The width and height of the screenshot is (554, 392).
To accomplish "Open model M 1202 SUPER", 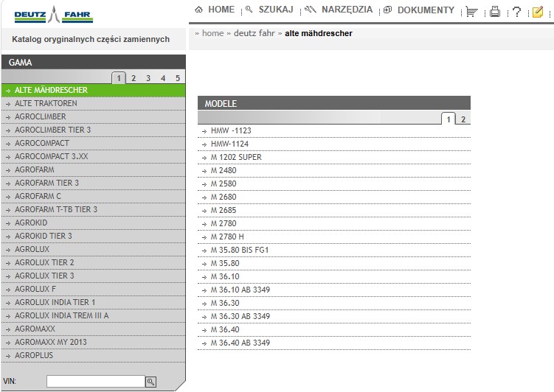I will (334, 158).
